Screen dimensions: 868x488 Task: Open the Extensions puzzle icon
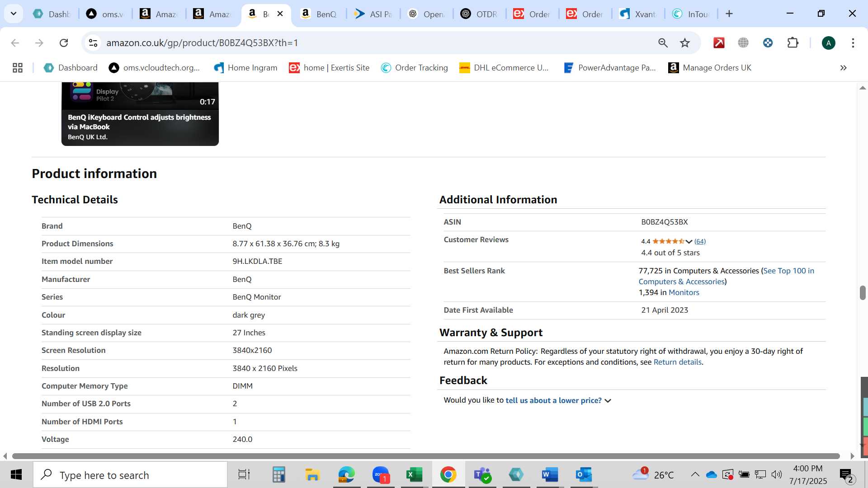pos(793,43)
